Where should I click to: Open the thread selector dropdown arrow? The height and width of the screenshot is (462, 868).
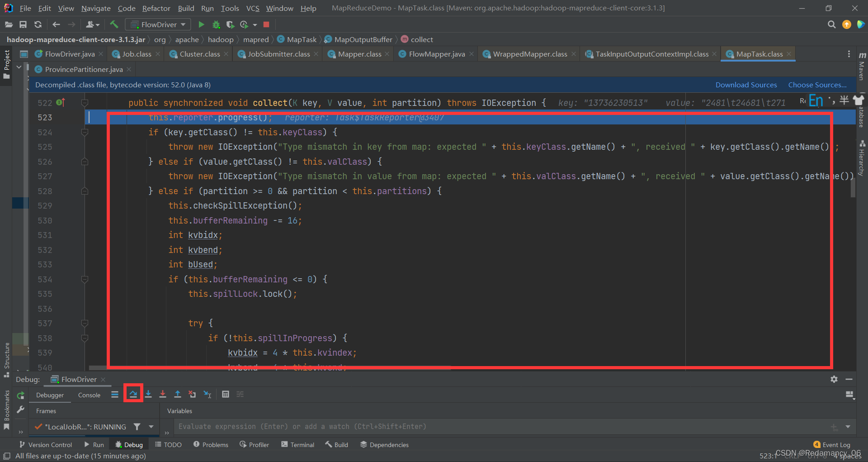click(151, 426)
